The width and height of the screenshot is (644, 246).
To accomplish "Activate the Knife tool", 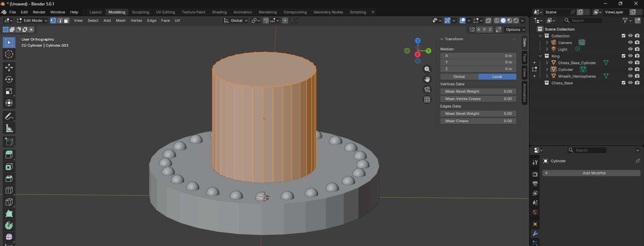I will (9, 202).
